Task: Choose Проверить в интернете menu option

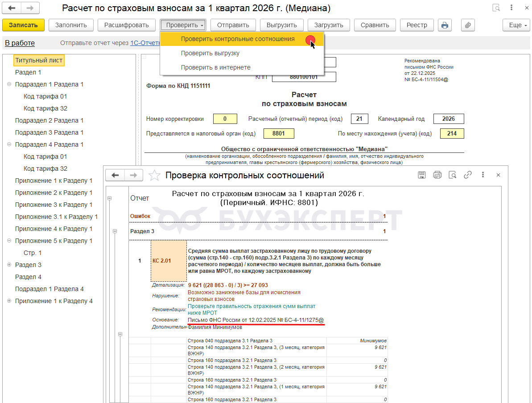Action: pos(215,67)
